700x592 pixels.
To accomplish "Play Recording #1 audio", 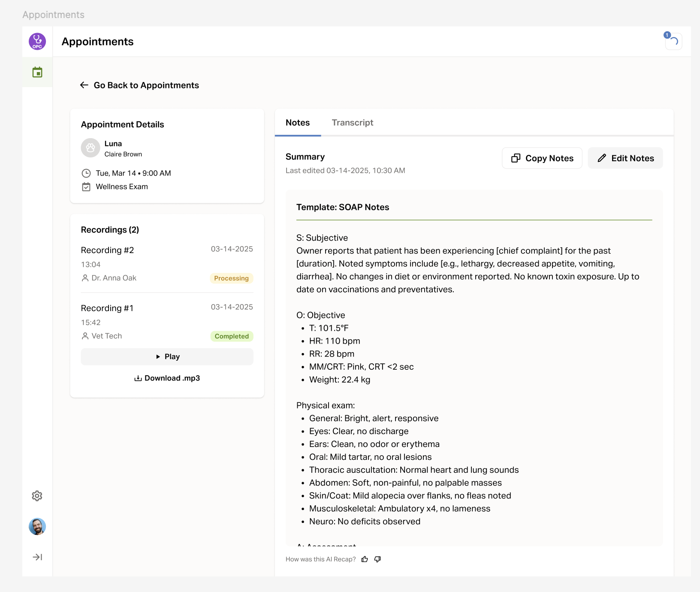I will pyautogui.click(x=167, y=356).
